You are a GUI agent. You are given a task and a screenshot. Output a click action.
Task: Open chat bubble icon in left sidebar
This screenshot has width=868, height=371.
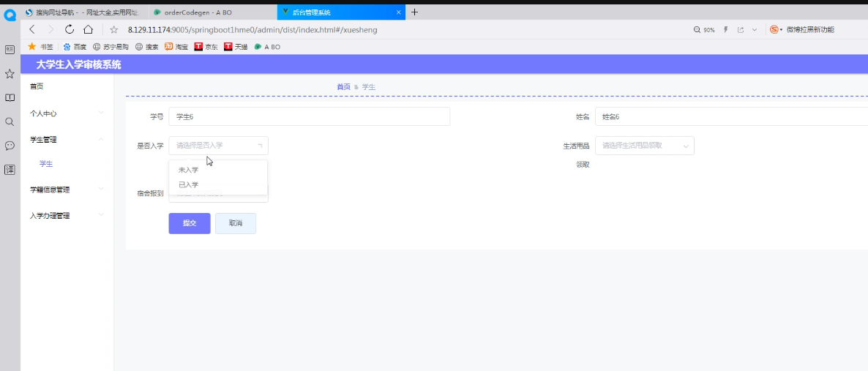[10, 146]
